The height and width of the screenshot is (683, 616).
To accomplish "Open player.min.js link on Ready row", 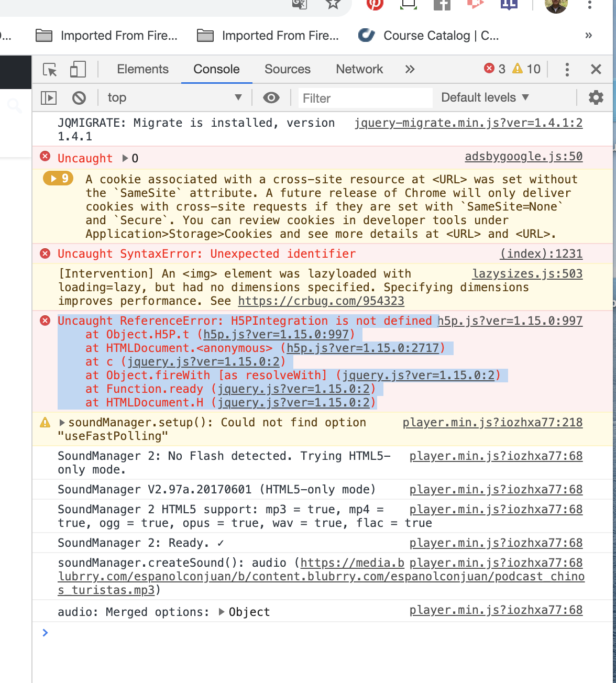I will click(x=496, y=543).
